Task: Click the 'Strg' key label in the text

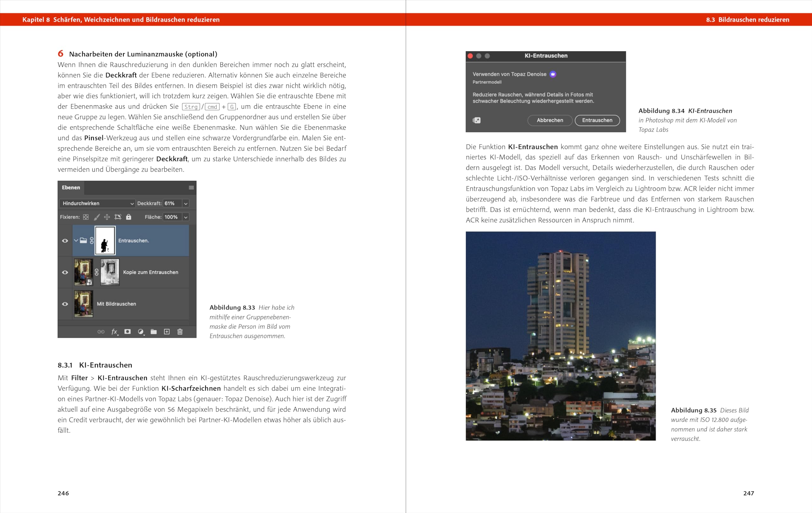Action: click(x=191, y=107)
